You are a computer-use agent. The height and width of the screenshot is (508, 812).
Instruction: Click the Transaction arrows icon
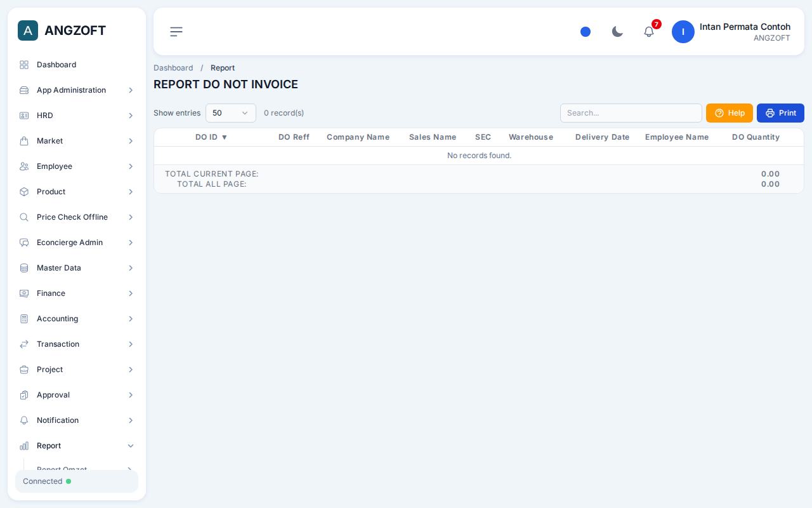[24, 344]
